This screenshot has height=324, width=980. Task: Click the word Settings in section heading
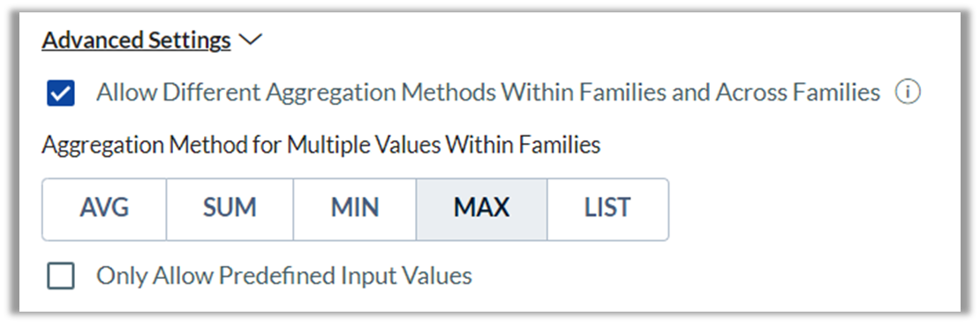pos(190,41)
